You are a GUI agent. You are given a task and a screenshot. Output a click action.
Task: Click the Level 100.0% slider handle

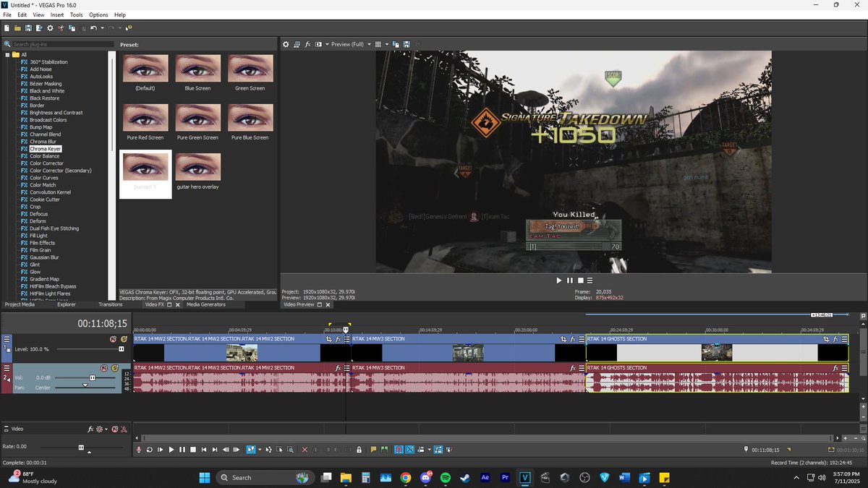pos(121,349)
